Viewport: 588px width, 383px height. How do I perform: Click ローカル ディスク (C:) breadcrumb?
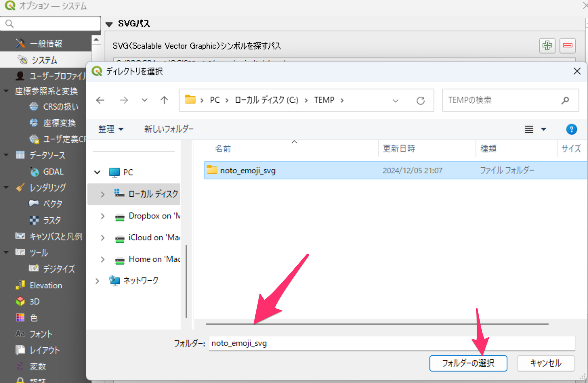(x=267, y=100)
